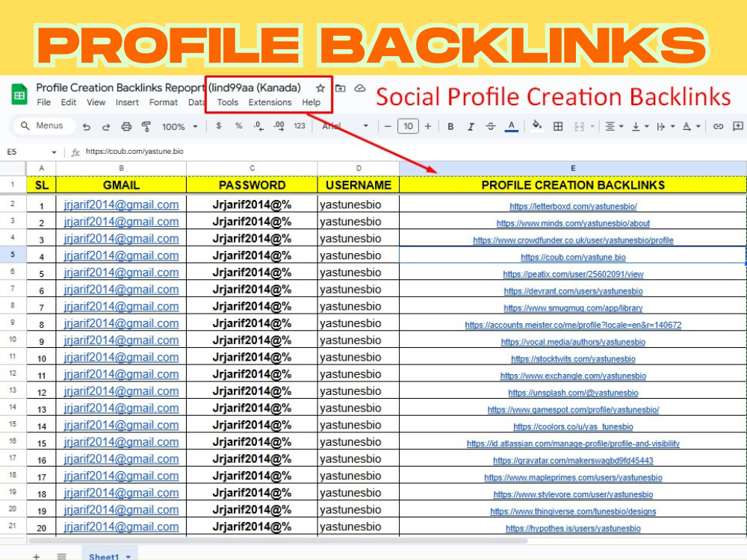Open the borders menu

point(558,125)
